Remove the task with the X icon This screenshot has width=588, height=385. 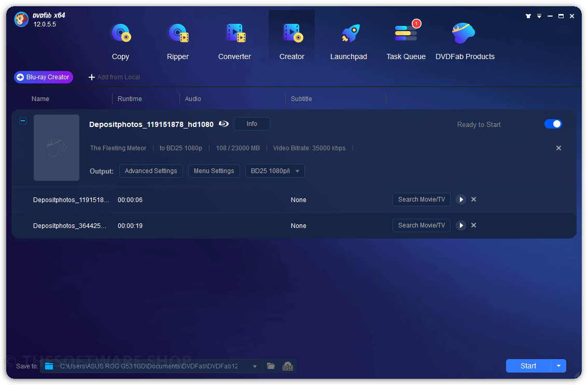pos(559,148)
